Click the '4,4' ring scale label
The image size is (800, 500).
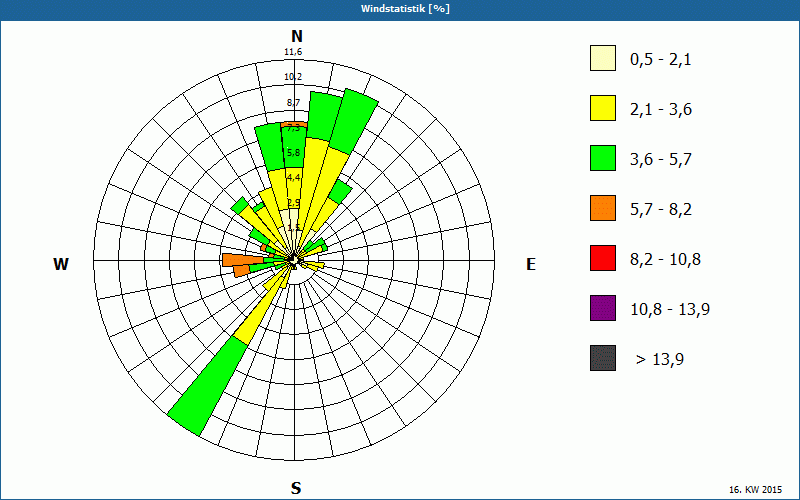coord(293,178)
